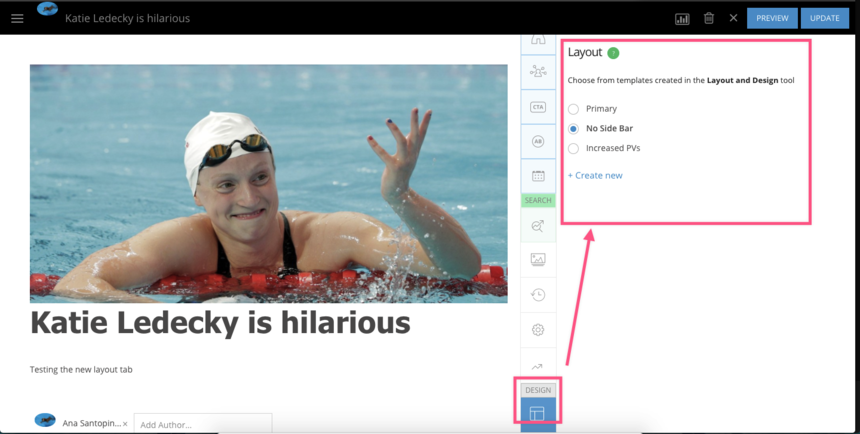This screenshot has height=434, width=860.
Task: Select the Increased PVs layout
Action: 573,149
